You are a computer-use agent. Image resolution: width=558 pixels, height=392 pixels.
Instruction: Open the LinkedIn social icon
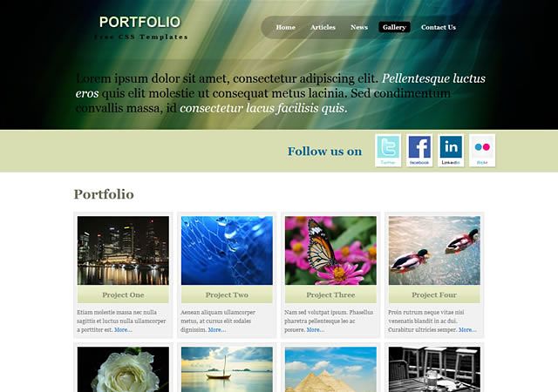click(x=451, y=151)
